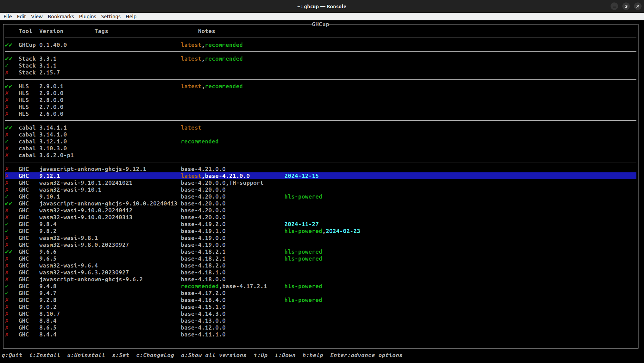Click the hls-powered note on GHC 9.2.8

303,300
